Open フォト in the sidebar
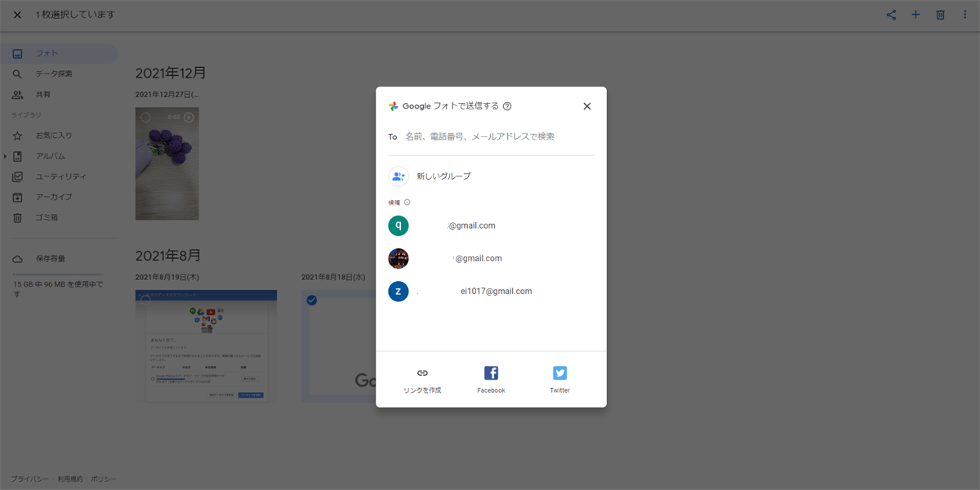Screen dimensions: 980x490 pos(59,54)
